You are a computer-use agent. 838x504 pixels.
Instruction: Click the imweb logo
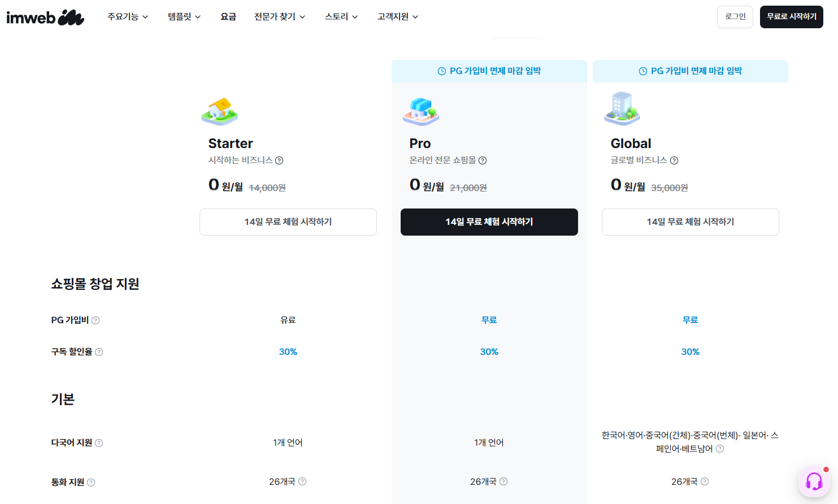pyautogui.click(x=45, y=17)
